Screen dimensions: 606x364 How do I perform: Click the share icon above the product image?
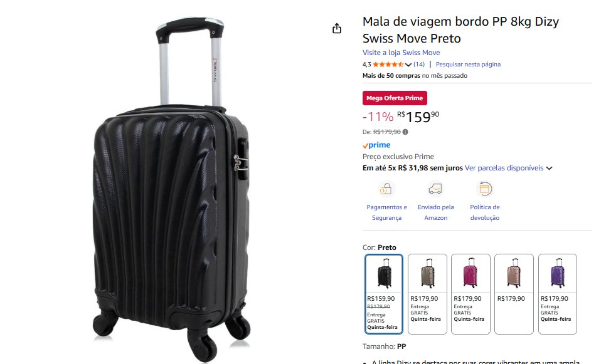tap(337, 28)
